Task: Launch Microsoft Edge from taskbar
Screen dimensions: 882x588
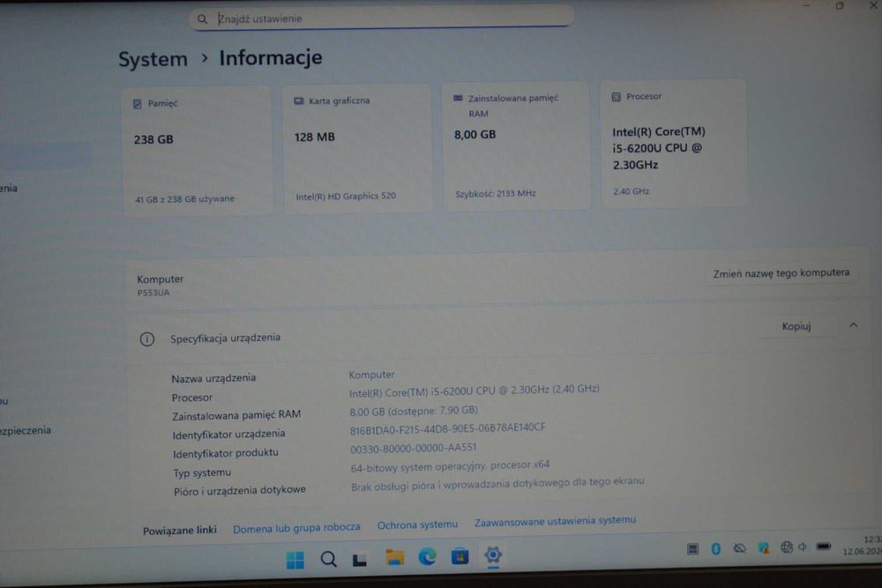Action: pyautogui.click(x=428, y=556)
